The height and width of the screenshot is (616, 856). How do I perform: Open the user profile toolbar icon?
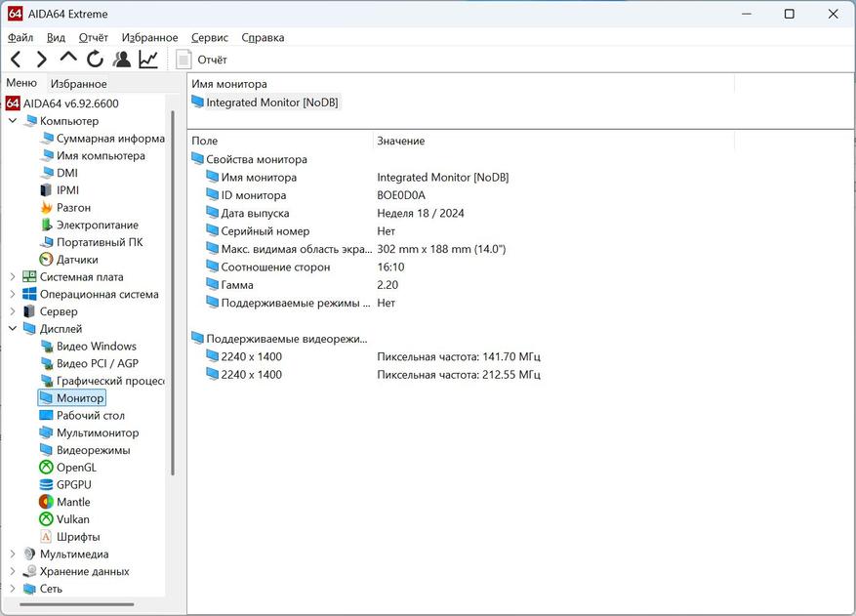(121, 60)
